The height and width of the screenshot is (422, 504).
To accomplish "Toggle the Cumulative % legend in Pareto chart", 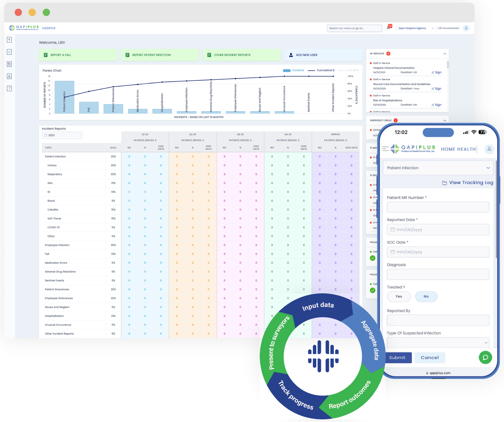I will click(321, 70).
